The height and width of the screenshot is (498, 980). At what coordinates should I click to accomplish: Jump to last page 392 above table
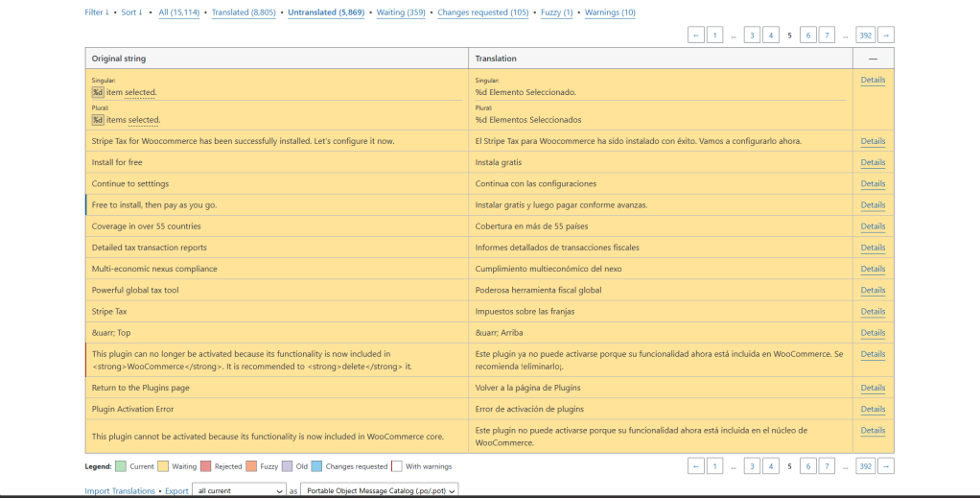865,36
